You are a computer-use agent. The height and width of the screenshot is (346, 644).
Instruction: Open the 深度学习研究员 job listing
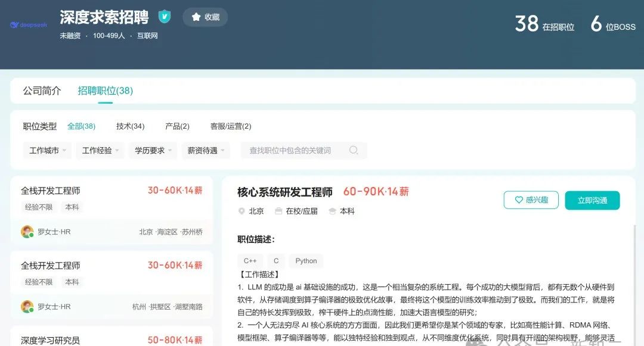[x=112, y=336]
